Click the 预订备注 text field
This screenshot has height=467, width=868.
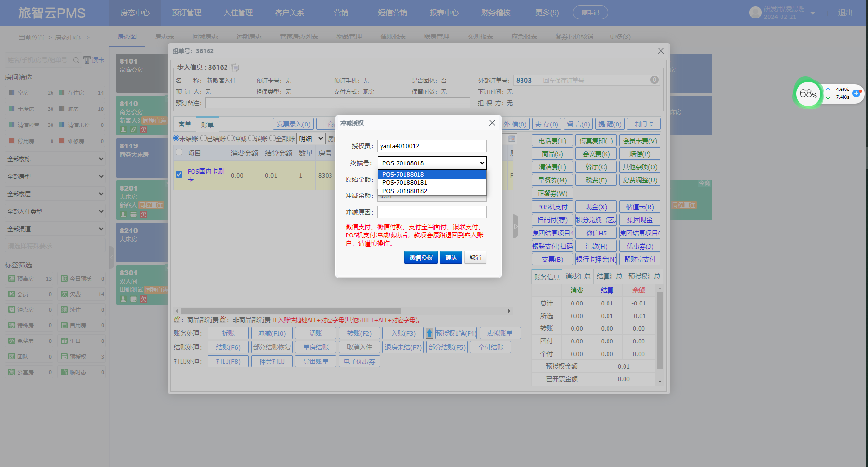tap(338, 103)
